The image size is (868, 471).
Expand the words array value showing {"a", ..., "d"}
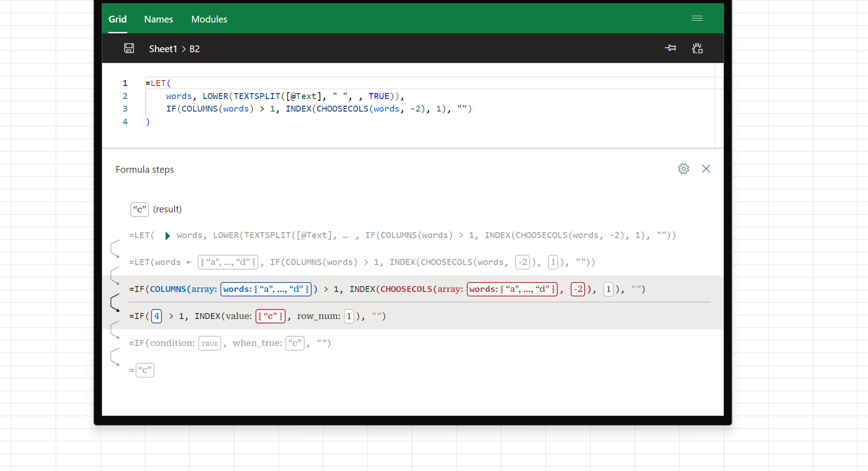(228, 262)
